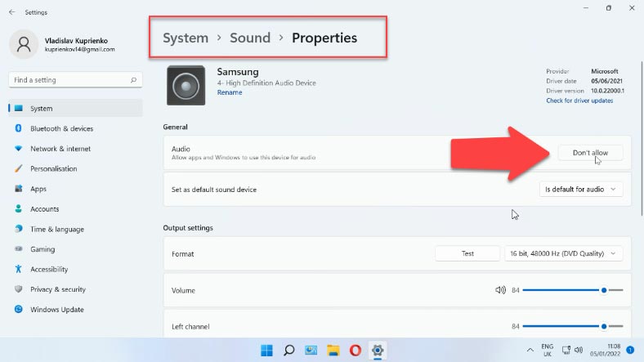Open the Is default for audio dropdown

(581, 190)
